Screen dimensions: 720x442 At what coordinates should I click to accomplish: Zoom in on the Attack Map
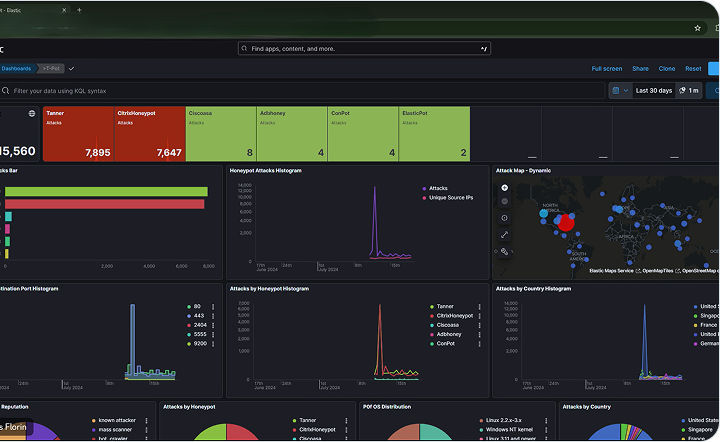click(x=504, y=188)
